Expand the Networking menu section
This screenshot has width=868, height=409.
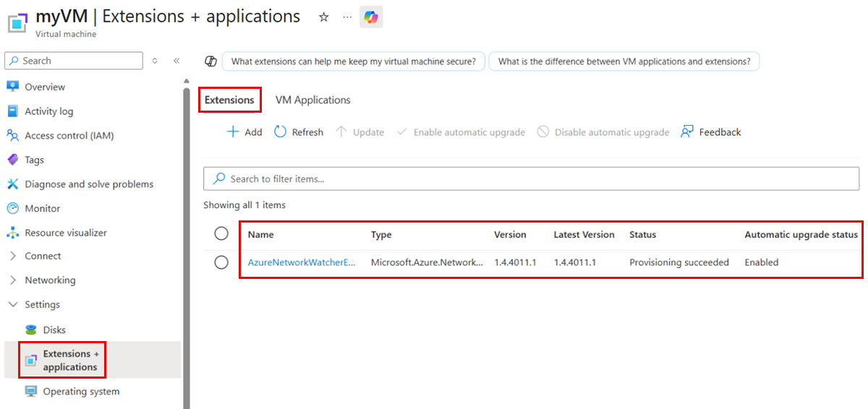(x=50, y=280)
